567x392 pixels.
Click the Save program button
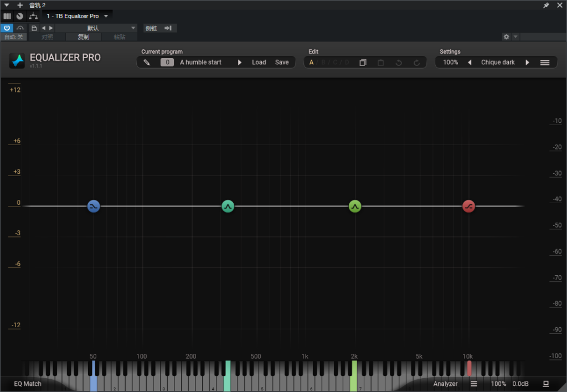pos(282,62)
